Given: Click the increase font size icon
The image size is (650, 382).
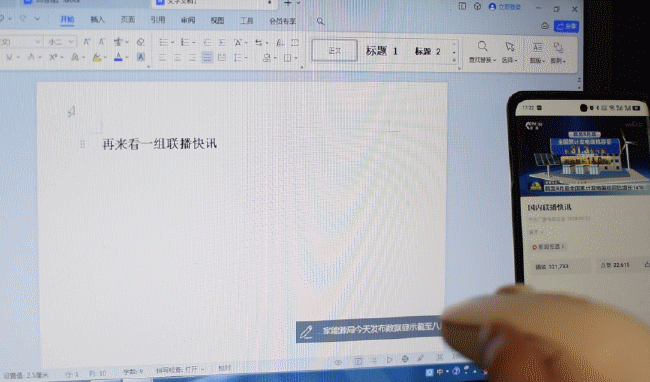Looking at the screenshot, I should coord(87,42).
